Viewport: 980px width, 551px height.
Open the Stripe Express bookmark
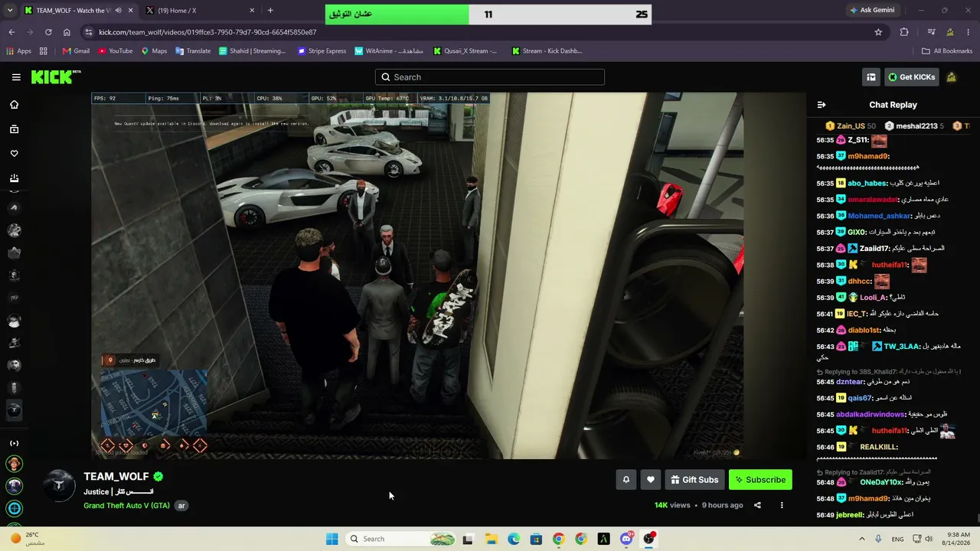(x=322, y=51)
